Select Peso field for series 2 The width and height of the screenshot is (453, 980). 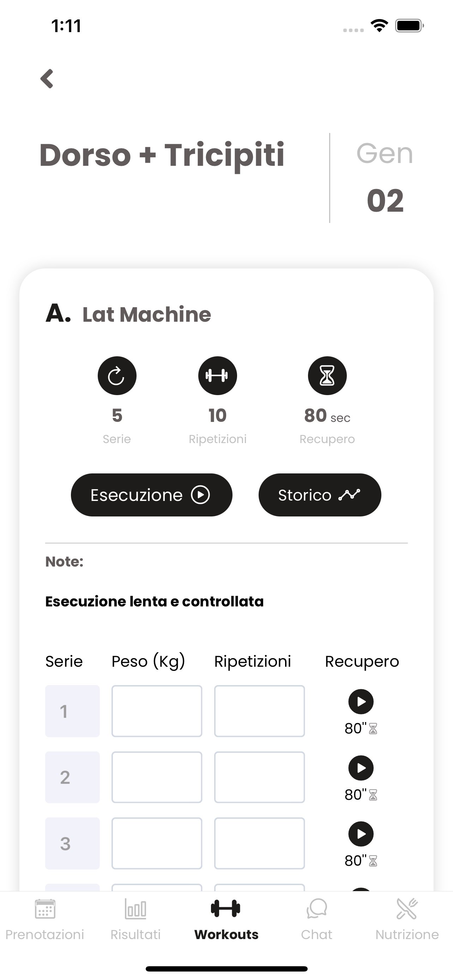[157, 777]
